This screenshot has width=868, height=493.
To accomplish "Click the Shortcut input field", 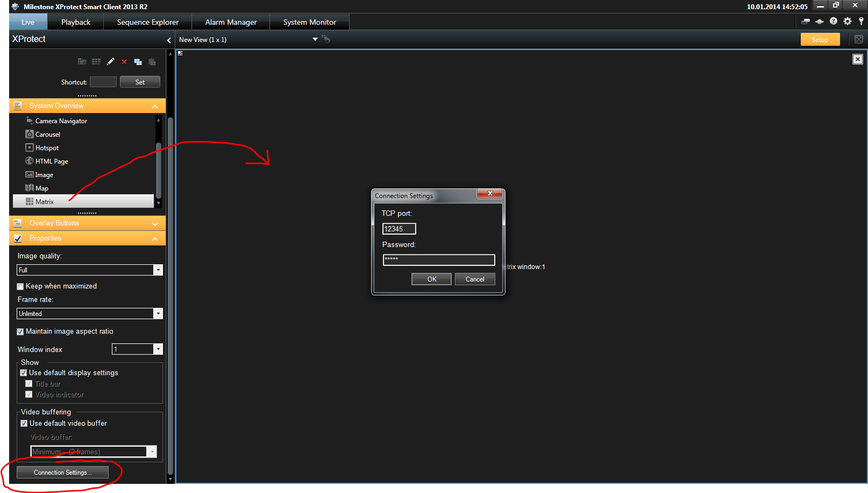I will (x=103, y=82).
